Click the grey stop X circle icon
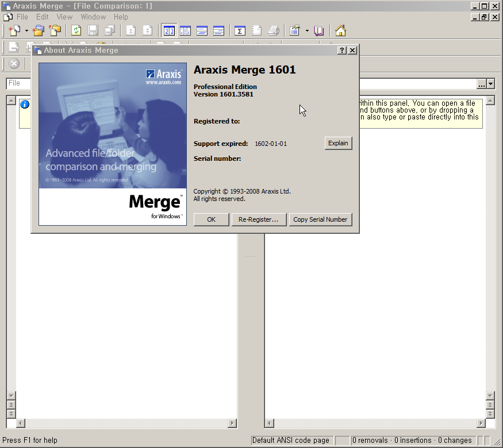 coord(14,63)
